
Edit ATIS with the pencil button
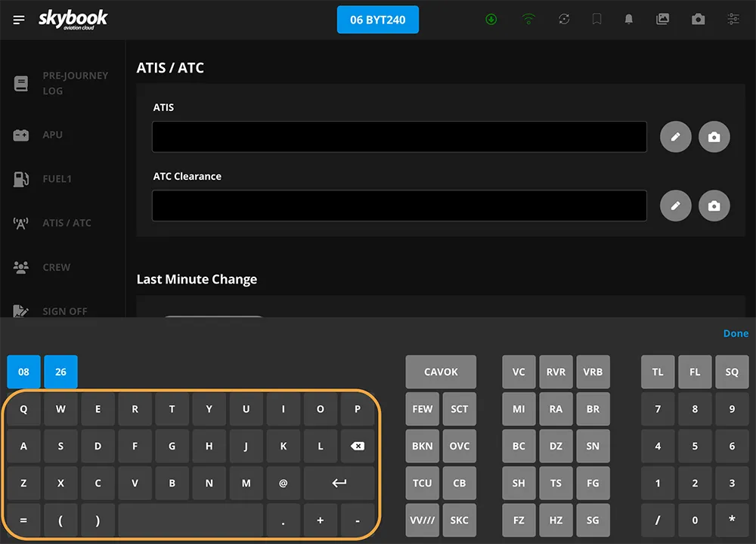point(676,137)
